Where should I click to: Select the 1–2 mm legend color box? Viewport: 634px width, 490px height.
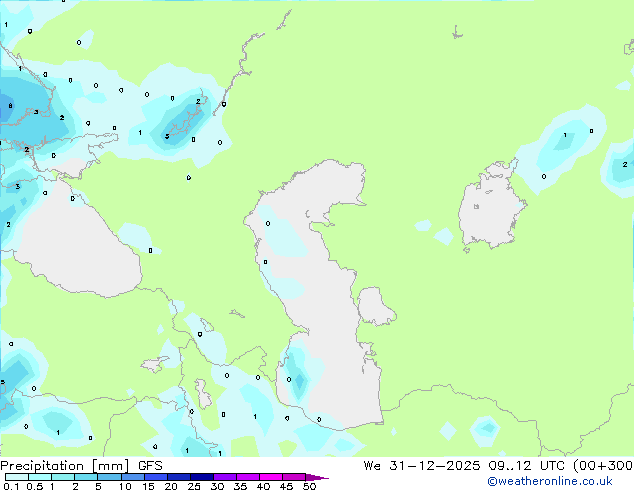[x=63, y=477]
